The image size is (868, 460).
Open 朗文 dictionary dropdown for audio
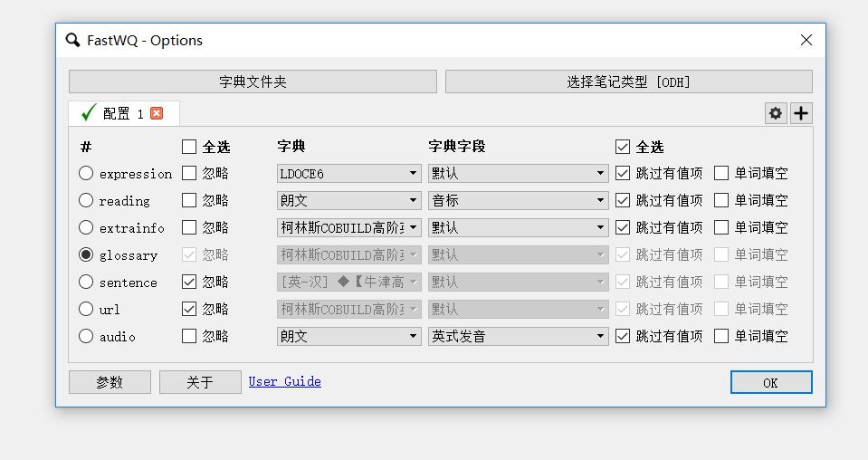[348, 336]
